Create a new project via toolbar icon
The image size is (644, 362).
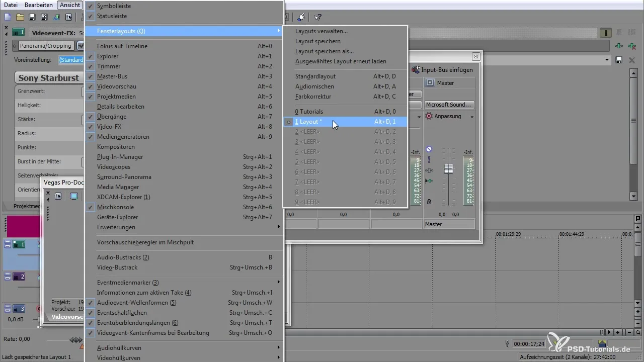[x=8, y=17]
